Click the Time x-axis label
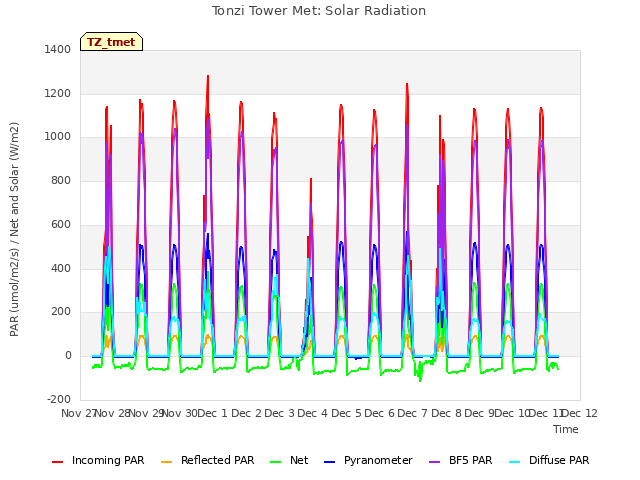640x480 pixels. (x=566, y=429)
